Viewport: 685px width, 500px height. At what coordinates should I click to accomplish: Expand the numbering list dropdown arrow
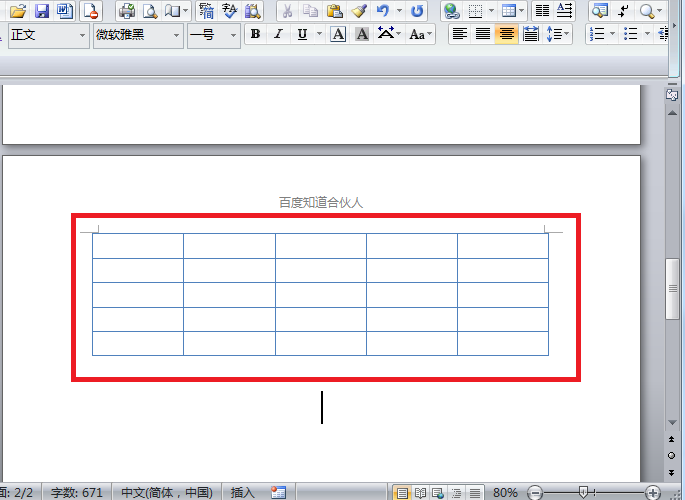612,34
